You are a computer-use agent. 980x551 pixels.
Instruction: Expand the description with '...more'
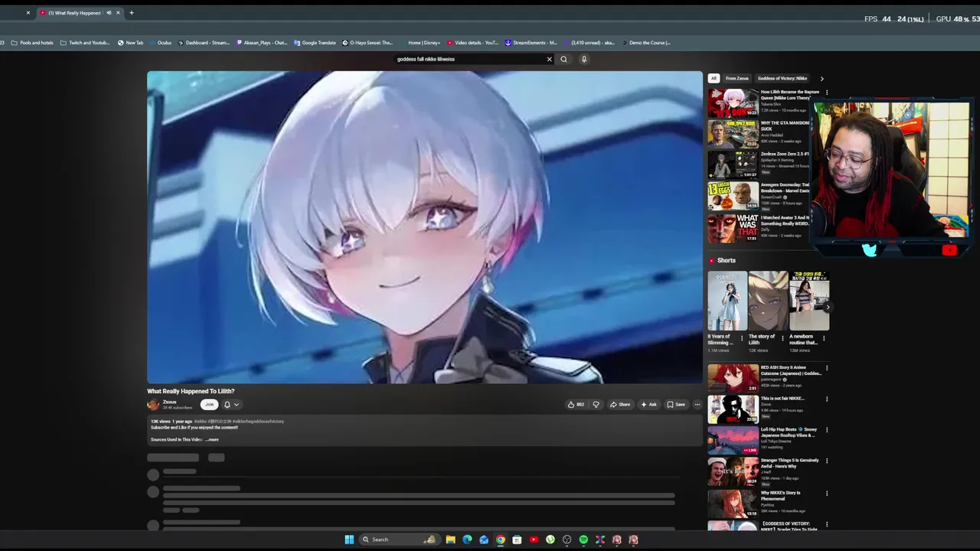click(212, 439)
